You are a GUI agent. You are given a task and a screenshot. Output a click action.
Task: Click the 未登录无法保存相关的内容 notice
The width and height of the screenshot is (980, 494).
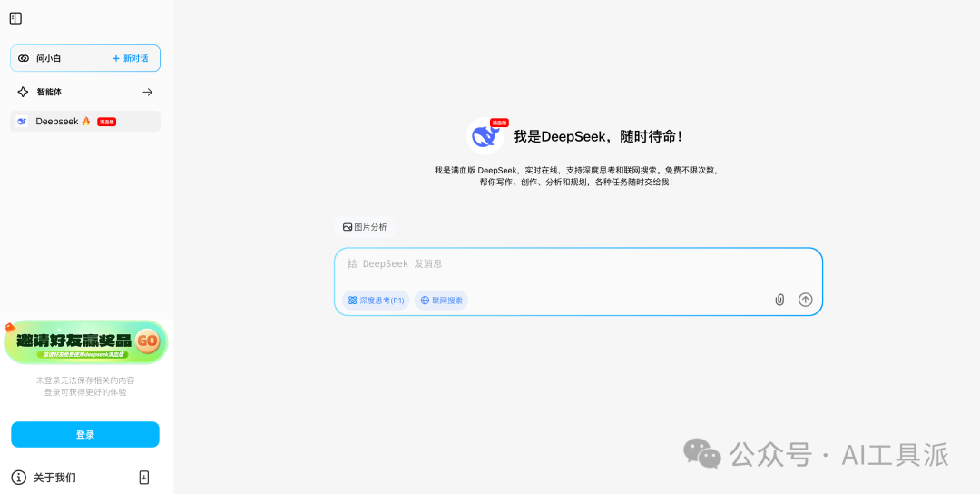[85, 380]
